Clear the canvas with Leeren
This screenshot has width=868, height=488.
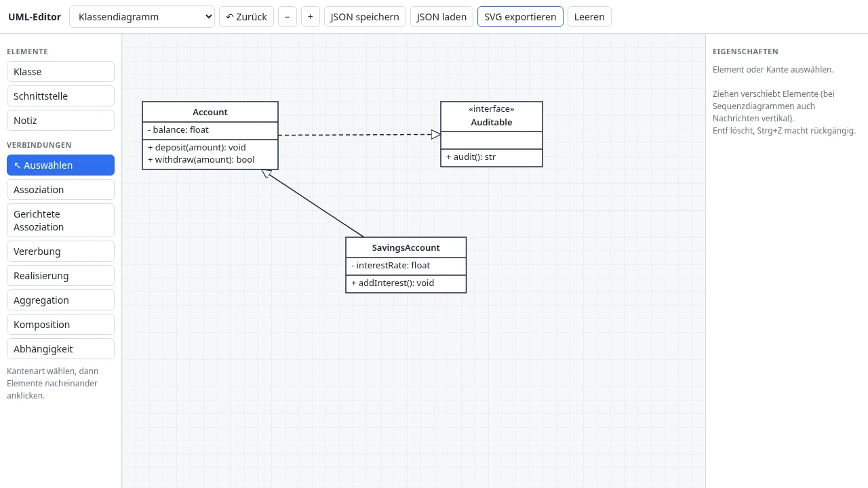(589, 17)
